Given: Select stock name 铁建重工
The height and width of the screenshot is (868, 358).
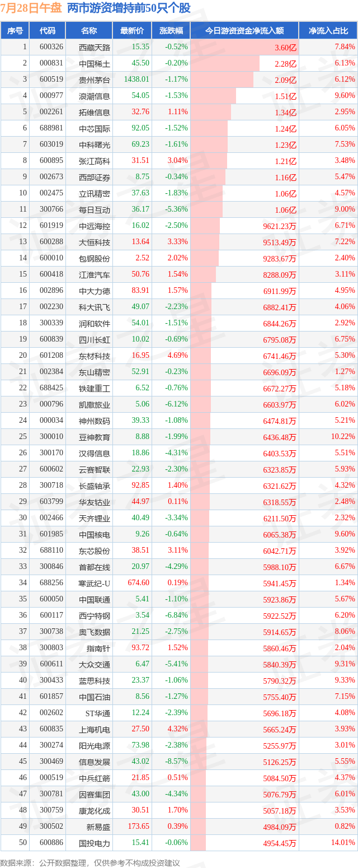Looking at the screenshot, I should pyautogui.click(x=95, y=389).
